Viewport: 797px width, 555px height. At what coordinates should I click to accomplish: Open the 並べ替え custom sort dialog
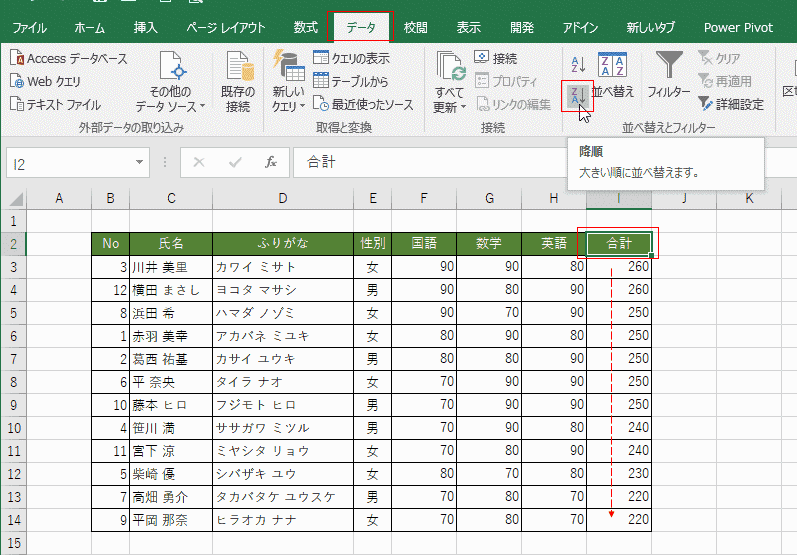tap(613, 76)
